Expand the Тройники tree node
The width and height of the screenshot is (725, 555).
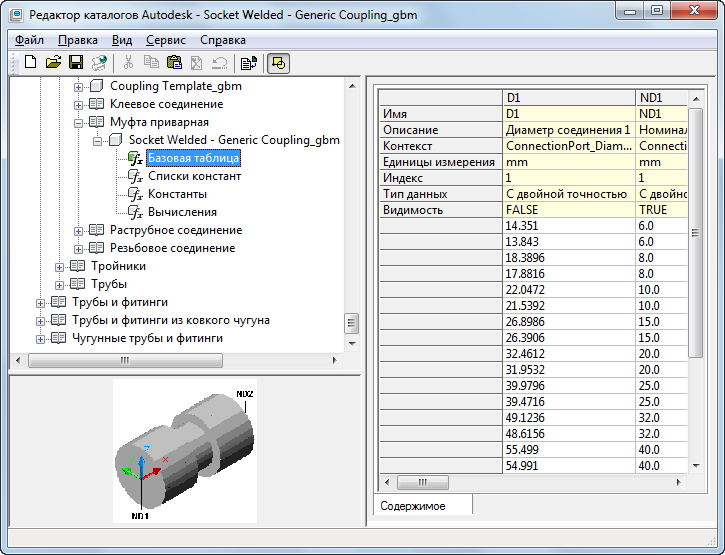pos(60,267)
